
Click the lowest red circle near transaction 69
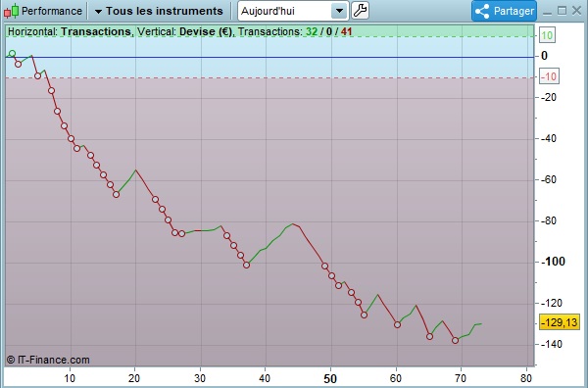tap(456, 340)
